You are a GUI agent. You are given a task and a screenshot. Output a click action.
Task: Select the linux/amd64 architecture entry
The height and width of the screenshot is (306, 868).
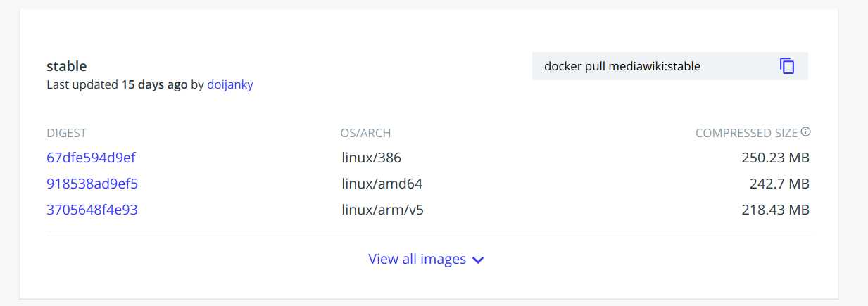(x=382, y=184)
